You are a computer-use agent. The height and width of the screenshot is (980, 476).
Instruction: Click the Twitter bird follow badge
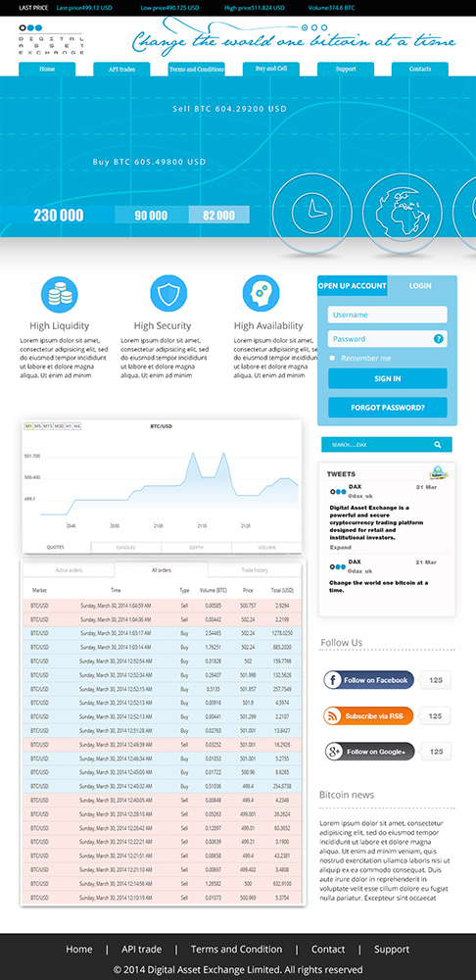(439, 473)
